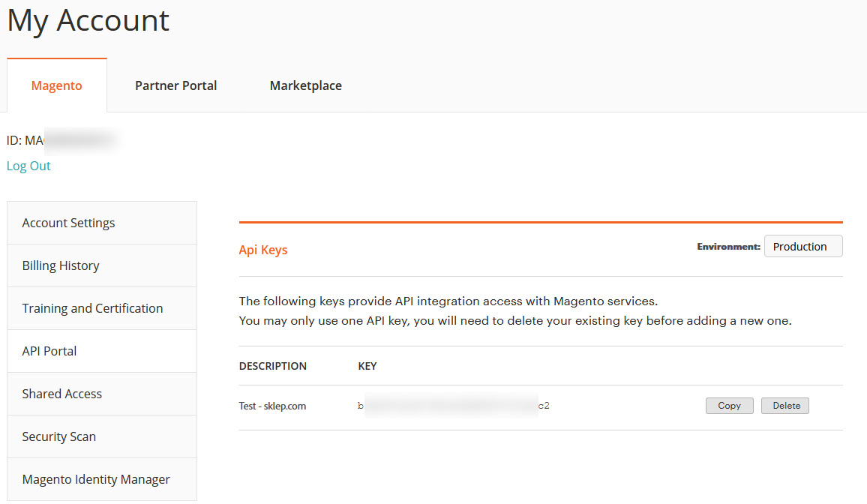Click the Api Keys heading
The image size is (867, 504).
pyautogui.click(x=263, y=250)
